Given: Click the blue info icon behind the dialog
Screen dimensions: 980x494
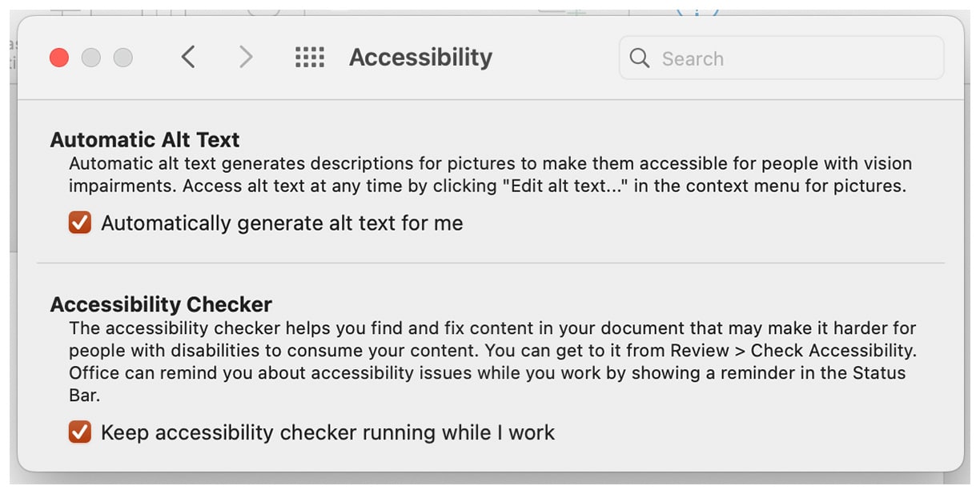Looking at the screenshot, I should pyautogui.click(x=698, y=10).
